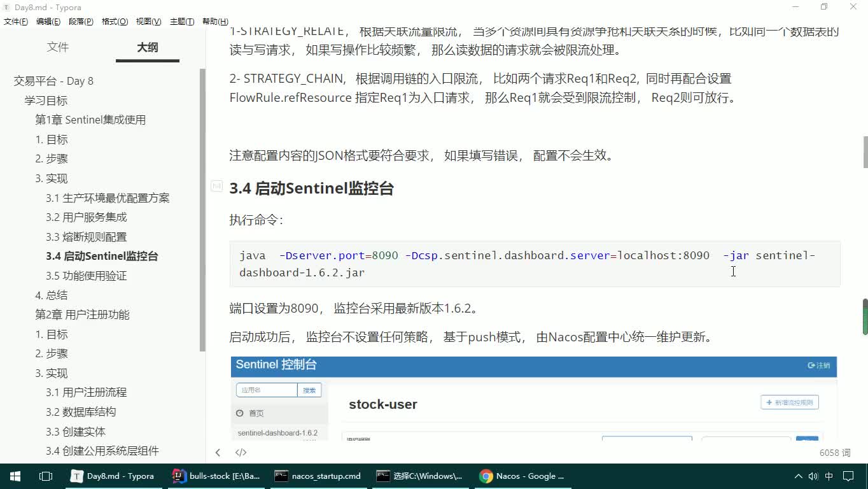The width and height of the screenshot is (868, 489).
Task: Select 3.1 生产环境最优配置方案 in outline
Action: click(108, 198)
